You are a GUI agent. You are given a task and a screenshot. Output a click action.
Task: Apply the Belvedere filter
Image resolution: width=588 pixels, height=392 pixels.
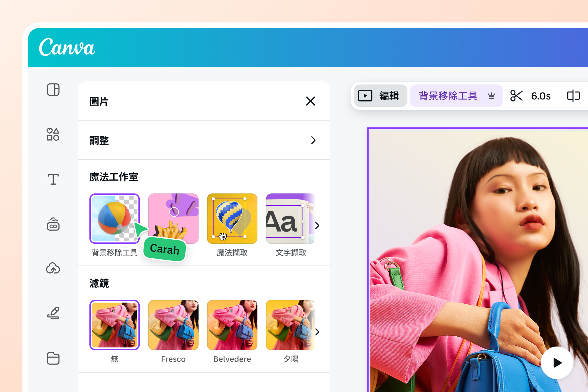[232, 325]
